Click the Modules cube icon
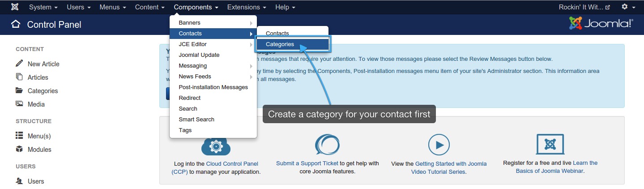This screenshot has width=644, height=189. 19,149
